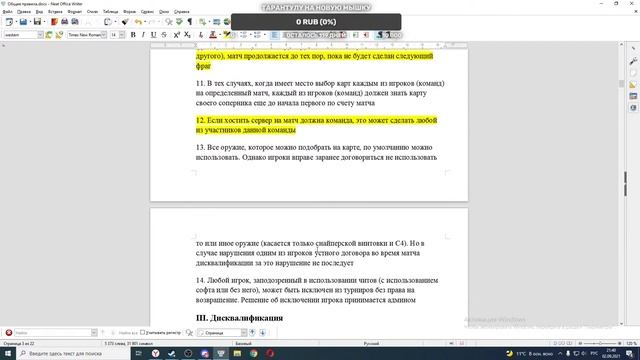Viewport: 640px width, 360px height.
Task: Toggle Subscript formatting
Action: tap(187, 35)
